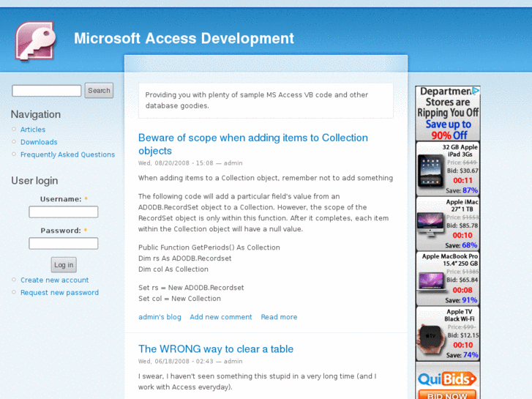Click the 'Save up to 90% Off' ad text
Viewport: 532px width, 399px height.
[x=449, y=130]
